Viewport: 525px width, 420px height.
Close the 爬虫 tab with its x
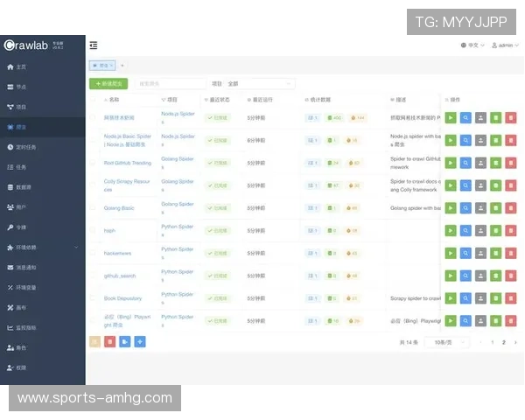tap(111, 66)
